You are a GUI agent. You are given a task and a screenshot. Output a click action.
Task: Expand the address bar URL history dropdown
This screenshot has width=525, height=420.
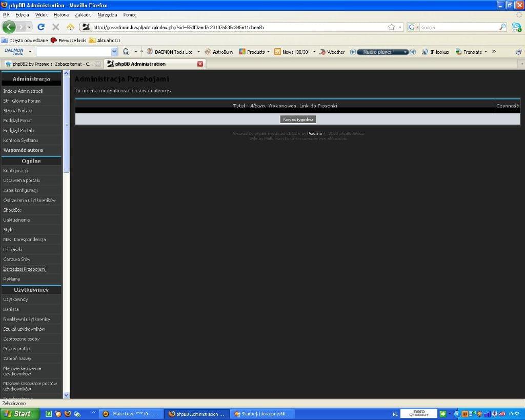coord(400,27)
